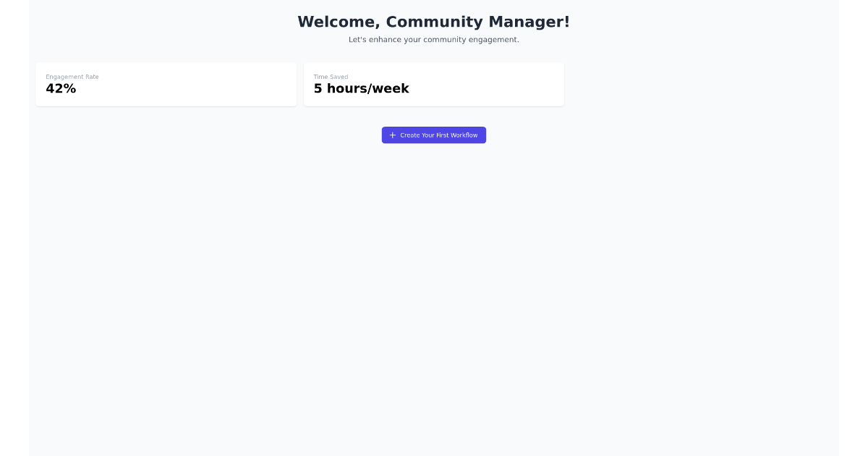Click the Engagement Rate label
This screenshot has height=456, width=868.
point(72,77)
